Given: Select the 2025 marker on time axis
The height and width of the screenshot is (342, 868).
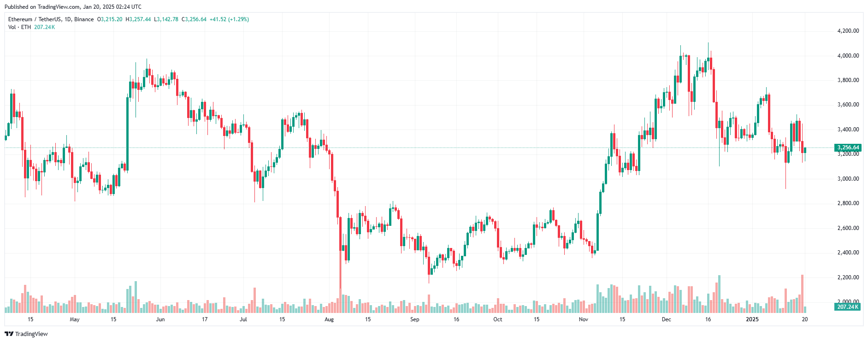Looking at the screenshot, I should pyautogui.click(x=752, y=319).
